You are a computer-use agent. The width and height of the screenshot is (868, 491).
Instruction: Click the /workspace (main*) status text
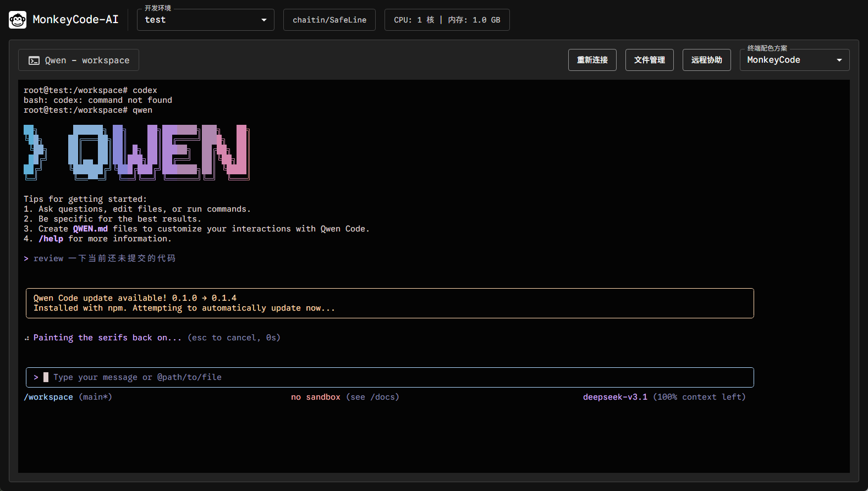(68, 397)
